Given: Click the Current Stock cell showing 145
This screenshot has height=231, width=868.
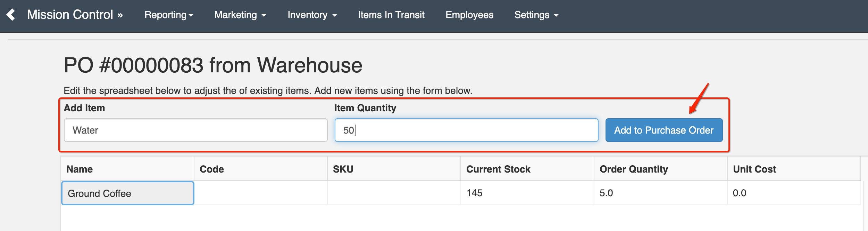Looking at the screenshot, I should (x=527, y=193).
